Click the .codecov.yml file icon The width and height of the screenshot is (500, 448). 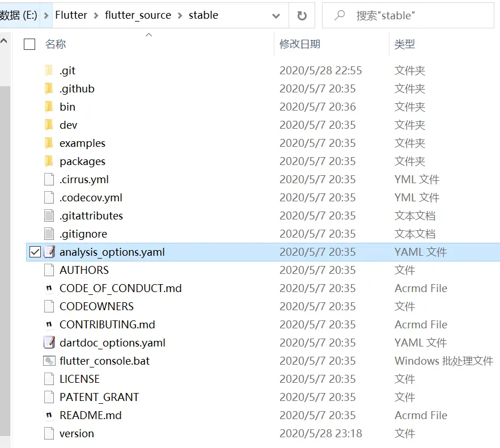[x=49, y=197]
